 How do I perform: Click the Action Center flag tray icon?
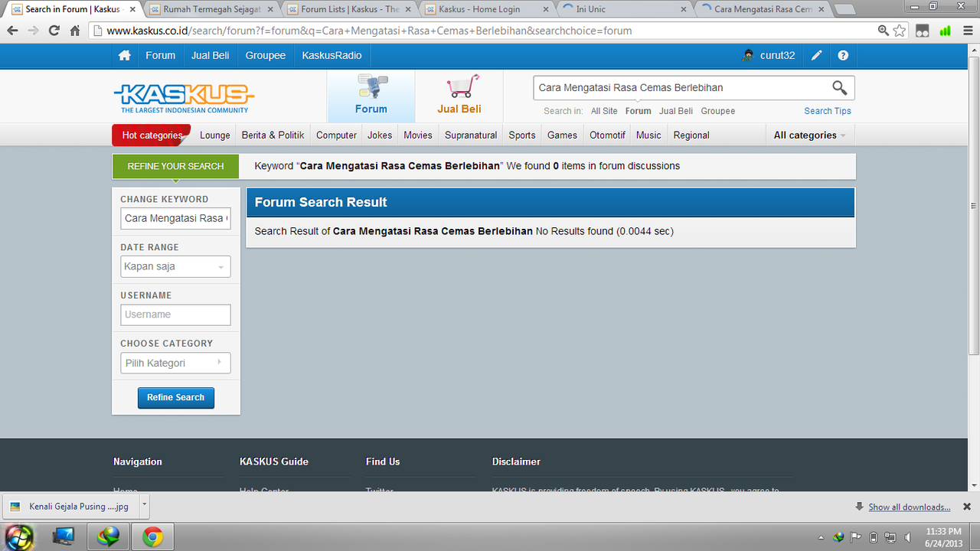pos(856,537)
